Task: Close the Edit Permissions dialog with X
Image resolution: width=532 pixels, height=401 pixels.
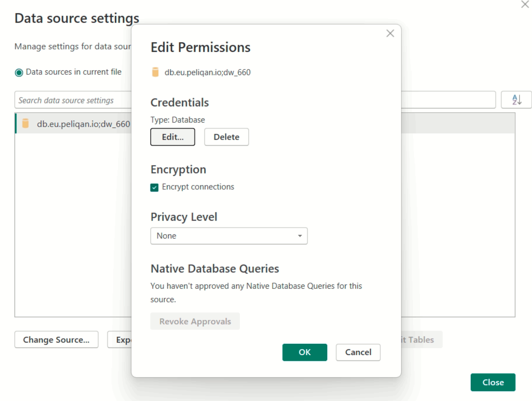Action: pyautogui.click(x=390, y=33)
